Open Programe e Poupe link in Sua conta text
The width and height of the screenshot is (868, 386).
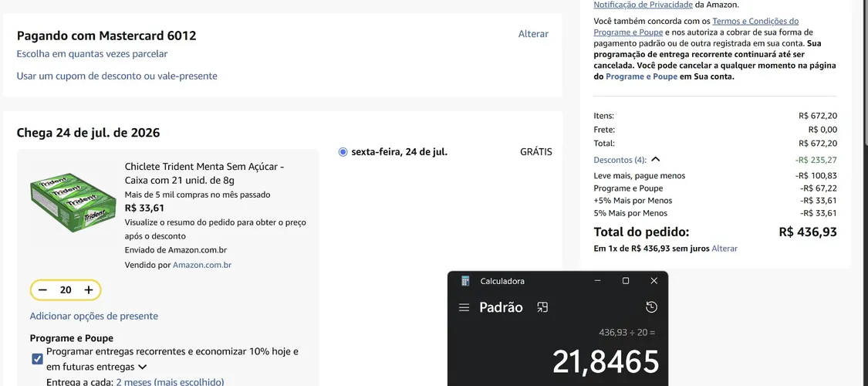tap(642, 76)
